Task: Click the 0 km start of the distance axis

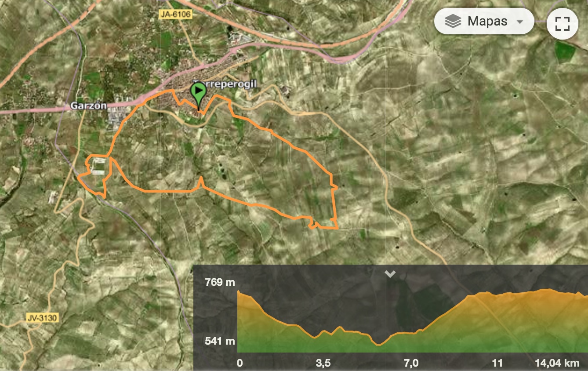Action: 240,363
